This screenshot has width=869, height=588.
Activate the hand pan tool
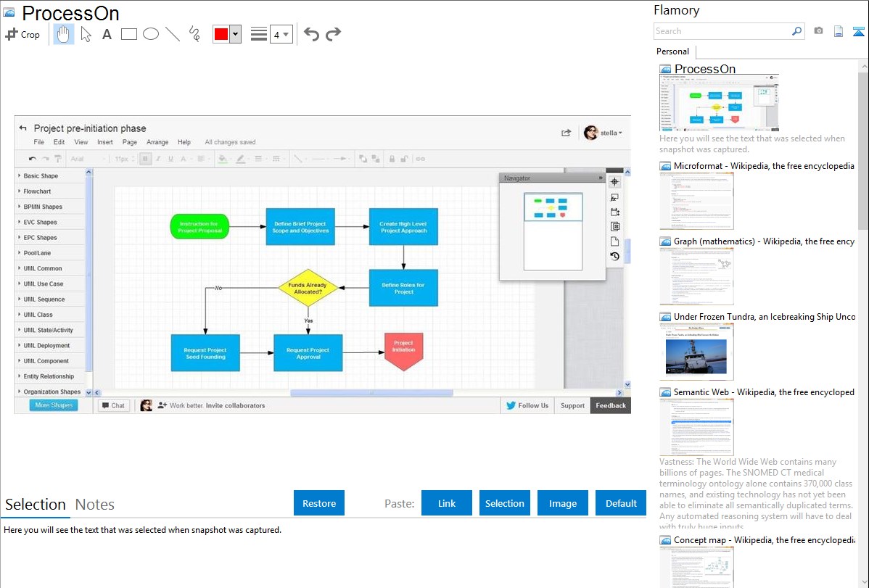(x=63, y=34)
